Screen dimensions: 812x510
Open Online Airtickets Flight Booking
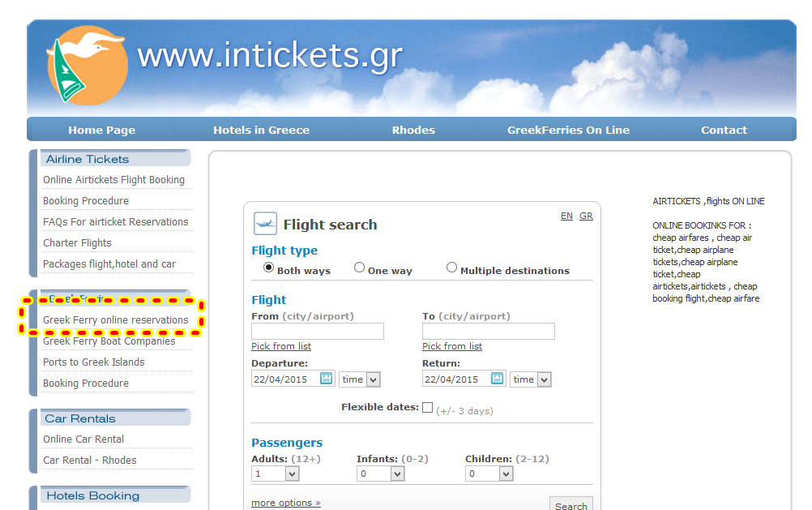pyautogui.click(x=114, y=180)
